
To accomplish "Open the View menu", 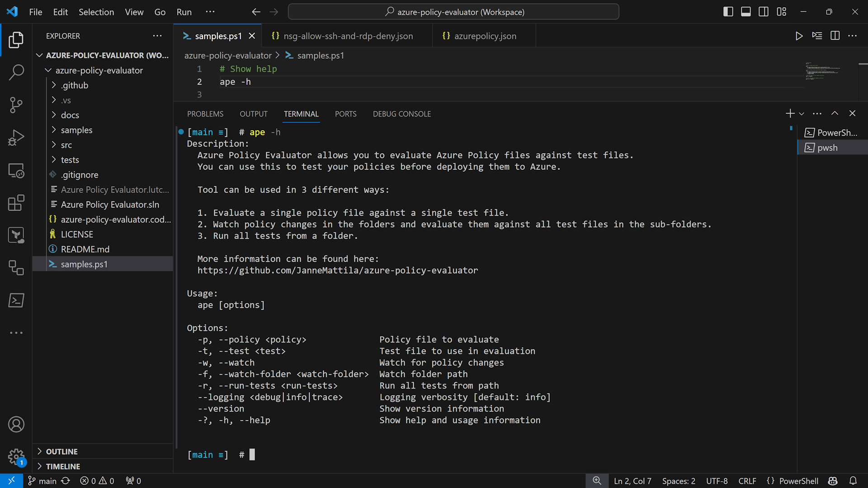I will (134, 12).
